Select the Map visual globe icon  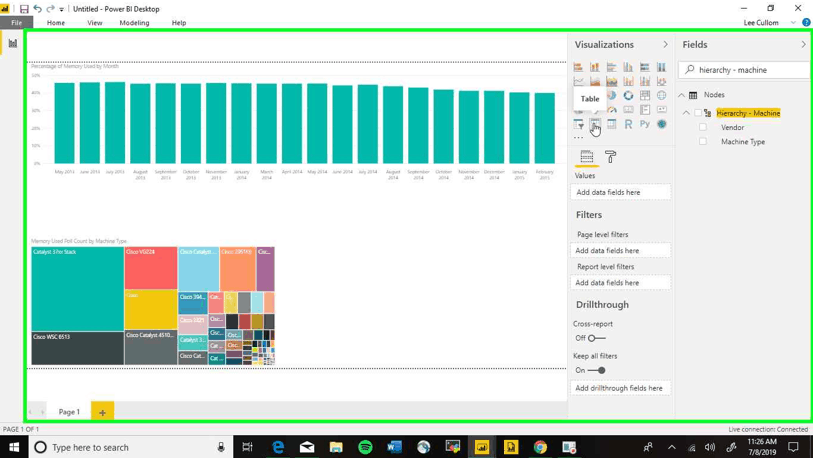tap(661, 96)
